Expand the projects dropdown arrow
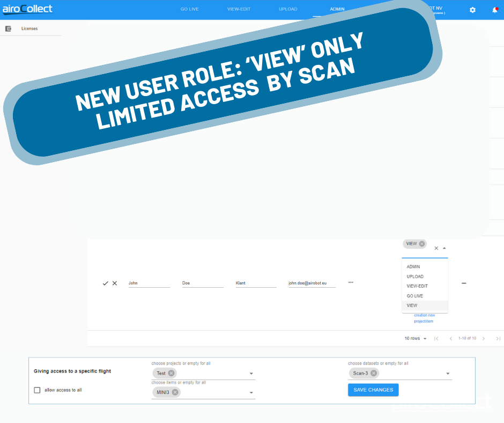Image resolution: width=504 pixels, height=423 pixels. pos(251,374)
